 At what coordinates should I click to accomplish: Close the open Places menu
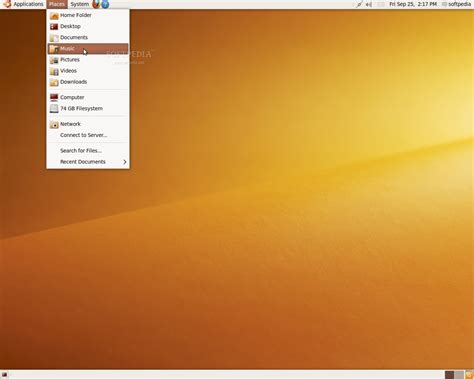[57, 4]
